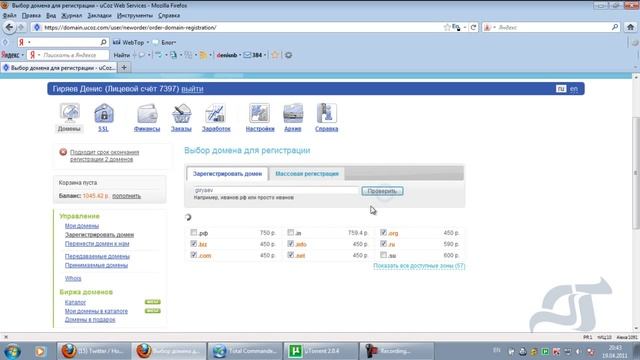Click the browser address bar
The height and width of the screenshot is (360, 640).
(241, 27)
